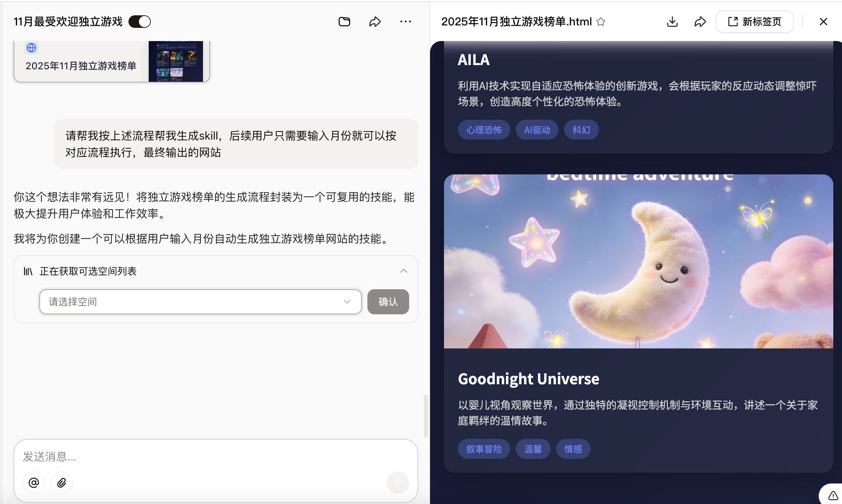Download the html preview file
This screenshot has width=842, height=504.
(672, 22)
